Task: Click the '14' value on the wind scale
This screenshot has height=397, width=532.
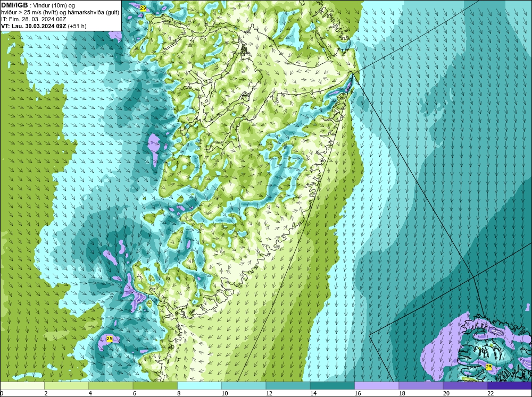Action: (313, 393)
